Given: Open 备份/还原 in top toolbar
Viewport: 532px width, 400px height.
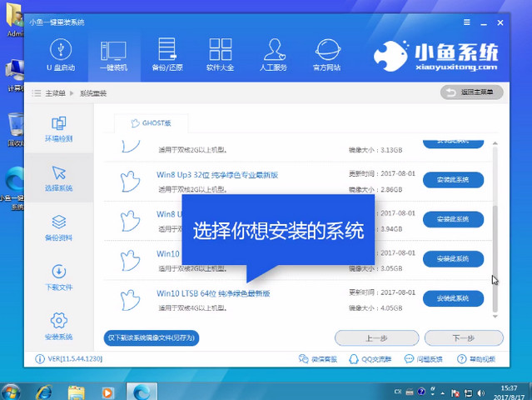Looking at the screenshot, I should click(167, 53).
